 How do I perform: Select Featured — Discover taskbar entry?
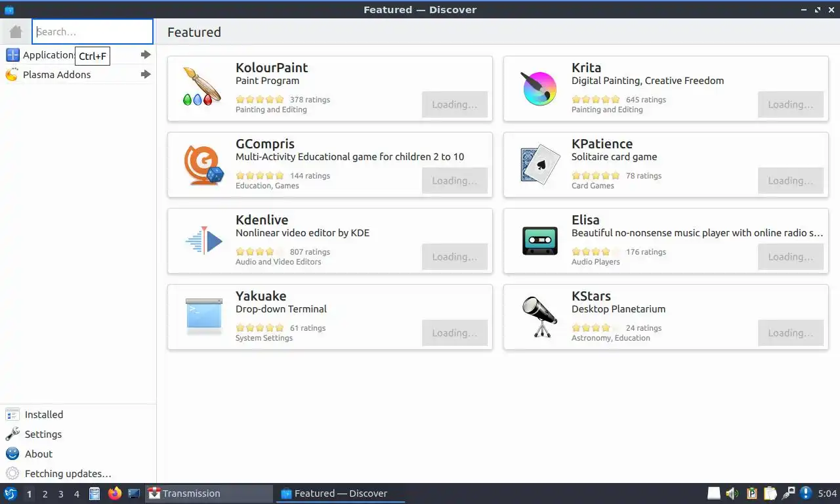341,493
